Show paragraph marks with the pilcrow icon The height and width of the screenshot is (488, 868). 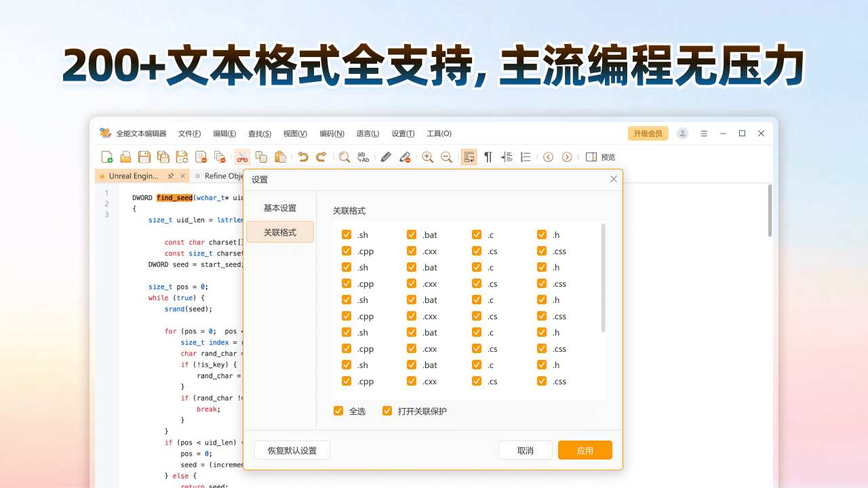(488, 157)
